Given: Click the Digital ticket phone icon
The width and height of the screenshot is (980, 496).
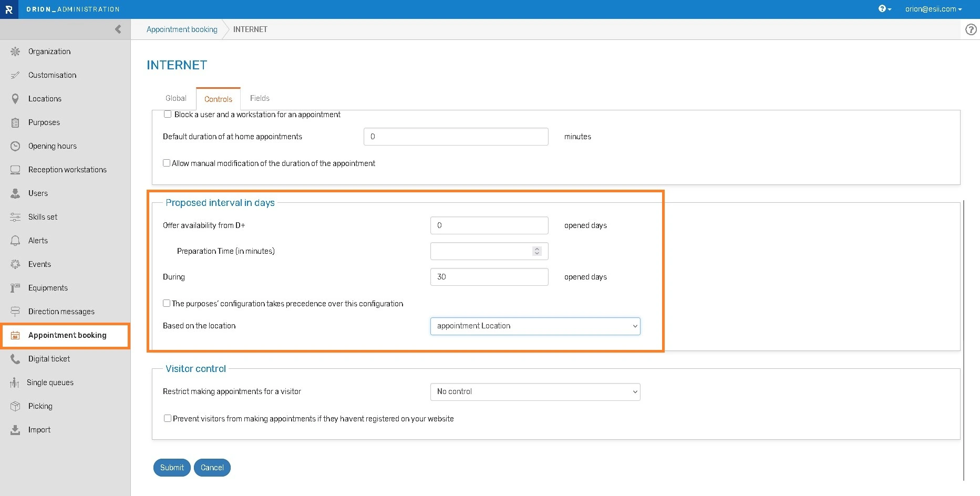Looking at the screenshot, I should 15,359.
